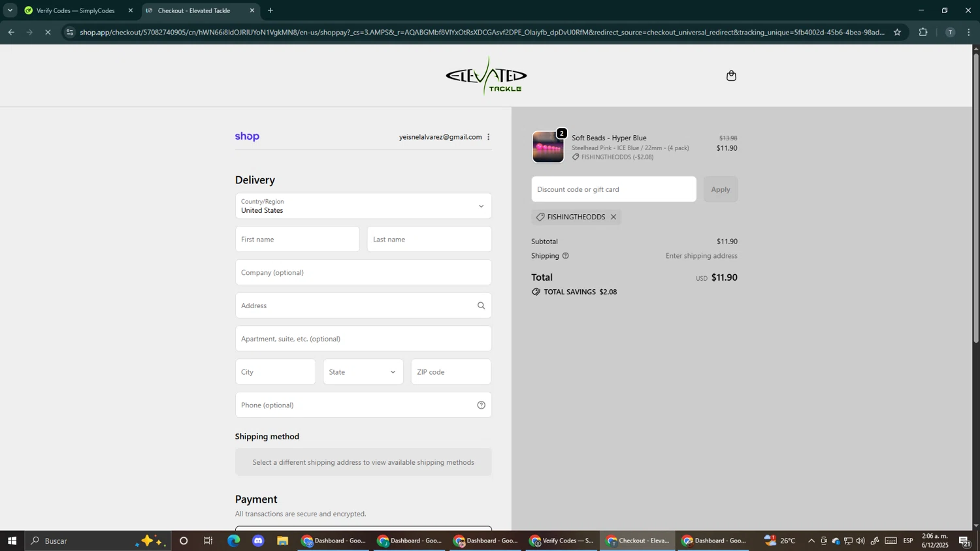This screenshot has width=980, height=551.
Task: Click Company (optional) field
Action: pos(363,273)
